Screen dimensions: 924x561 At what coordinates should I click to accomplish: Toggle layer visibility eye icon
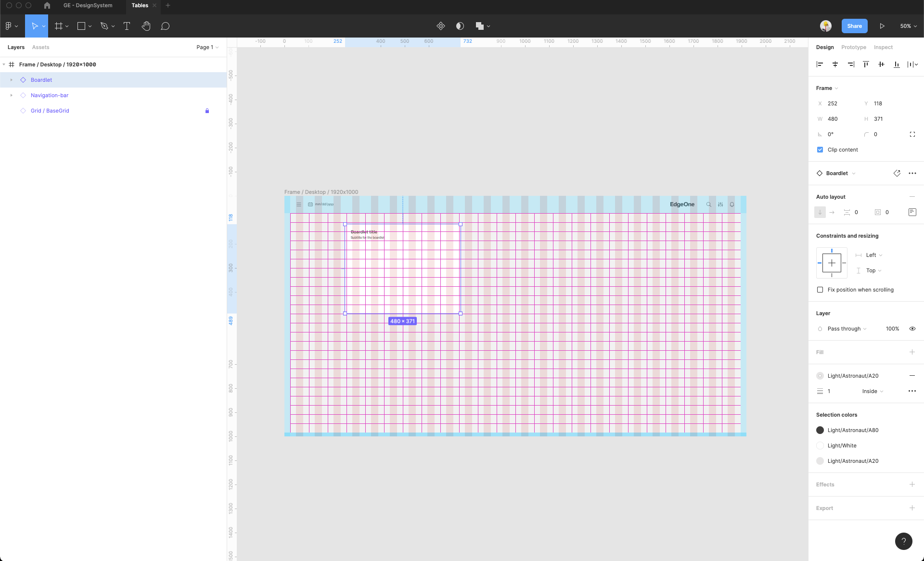click(912, 329)
